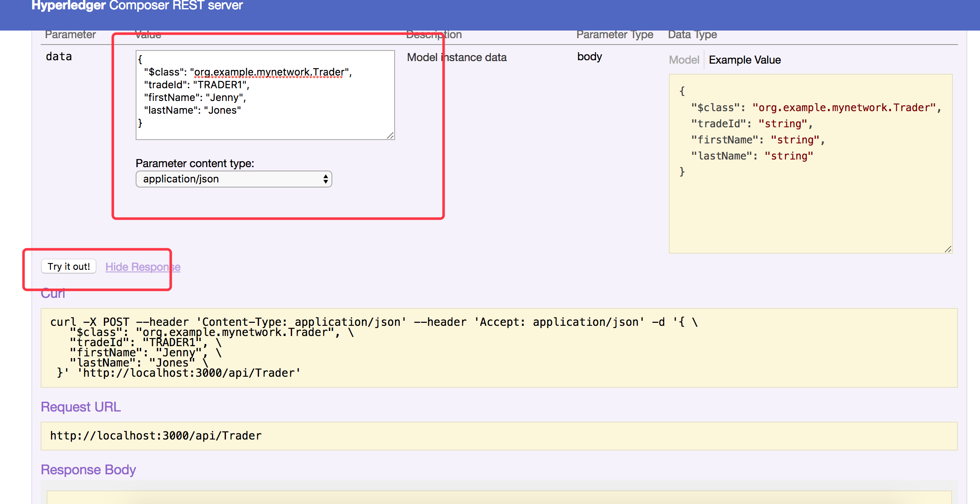Select the Example Value tab
The width and height of the screenshot is (980, 504).
pyautogui.click(x=745, y=60)
